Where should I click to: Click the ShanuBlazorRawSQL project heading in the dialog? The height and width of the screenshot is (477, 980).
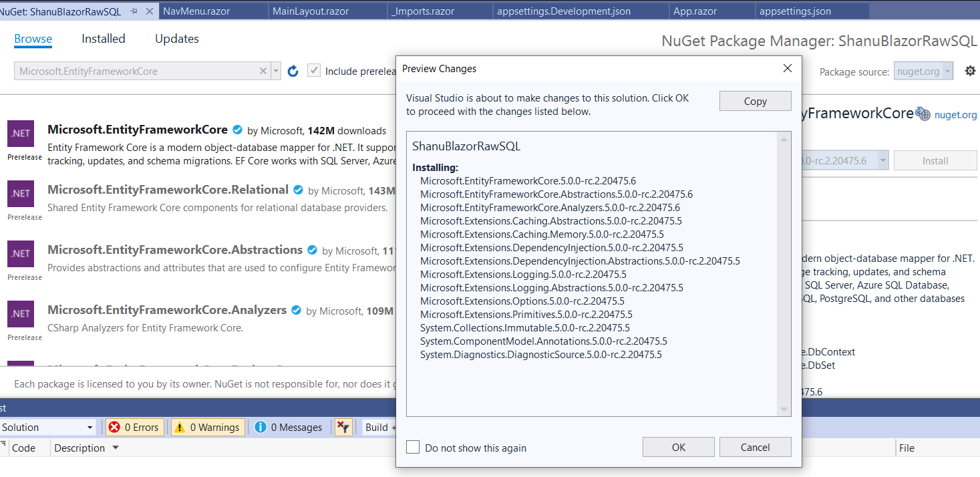[x=466, y=146]
